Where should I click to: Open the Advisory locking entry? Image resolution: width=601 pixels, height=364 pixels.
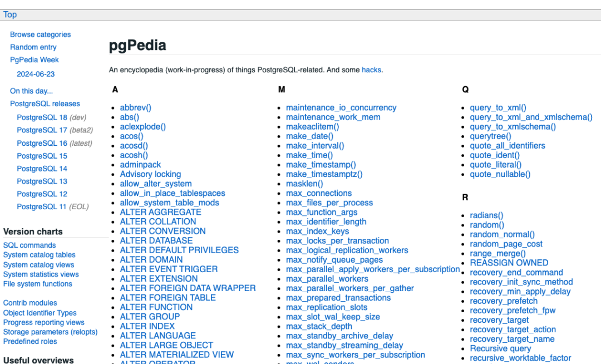coord(150,174)
